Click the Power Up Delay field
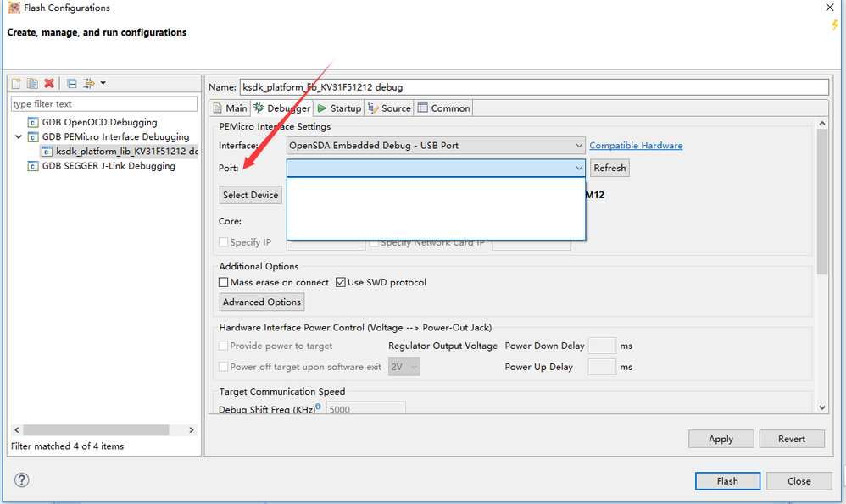The image size is (846, 504). click(602, 367)
